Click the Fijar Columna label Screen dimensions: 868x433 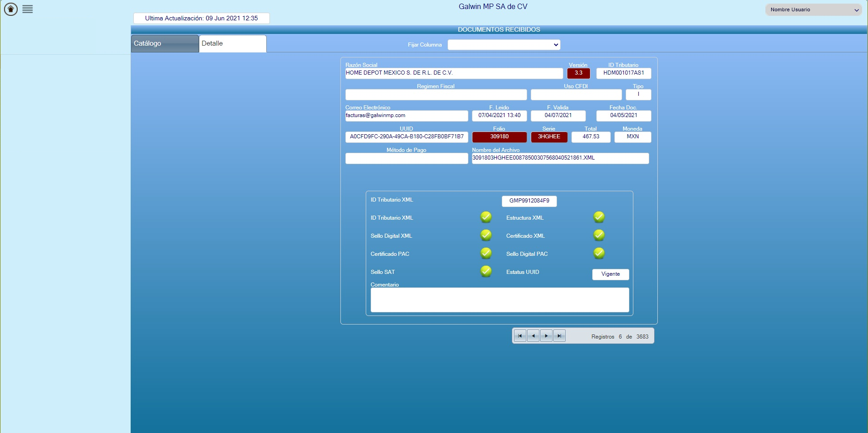(425, 45)
